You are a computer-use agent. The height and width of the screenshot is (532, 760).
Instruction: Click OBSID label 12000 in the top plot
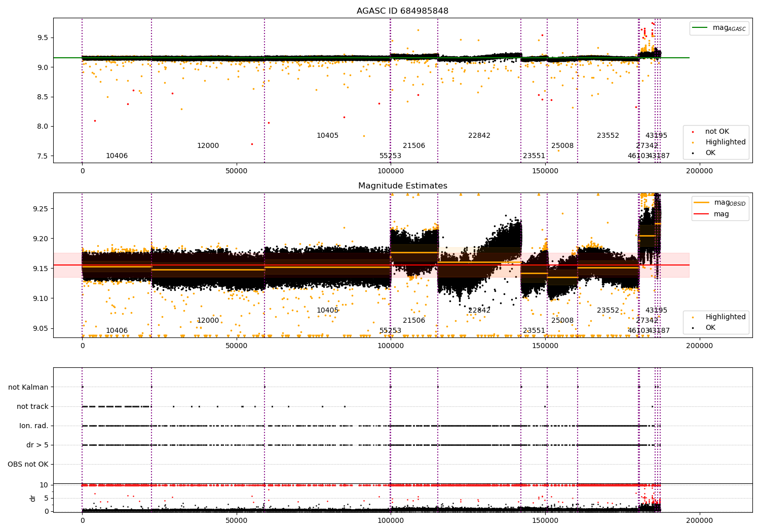pos(208,146)
